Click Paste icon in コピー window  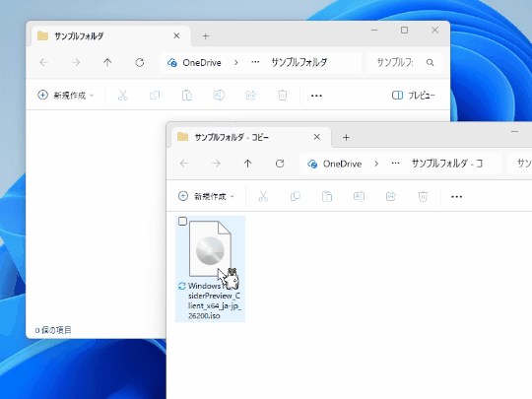tap(327, 196)
